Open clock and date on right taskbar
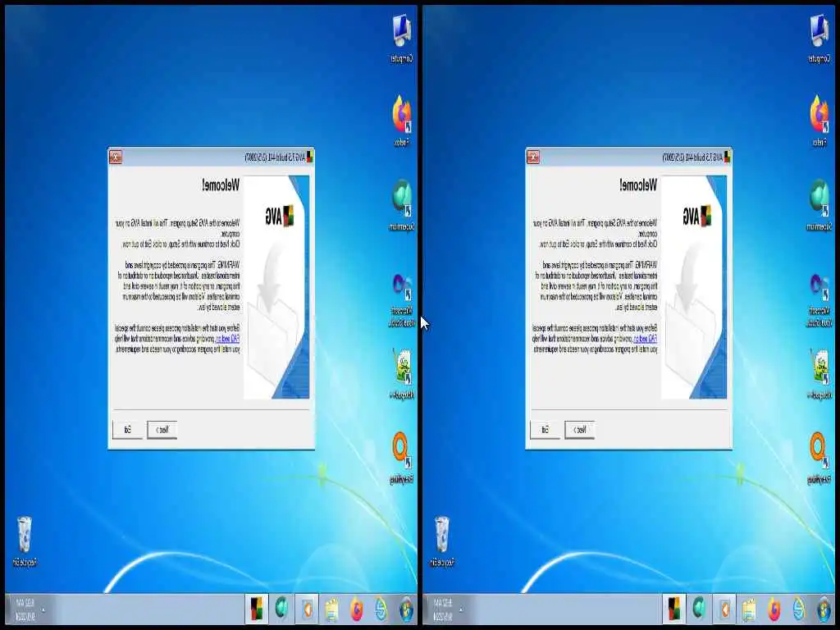 tap(442, 609)
